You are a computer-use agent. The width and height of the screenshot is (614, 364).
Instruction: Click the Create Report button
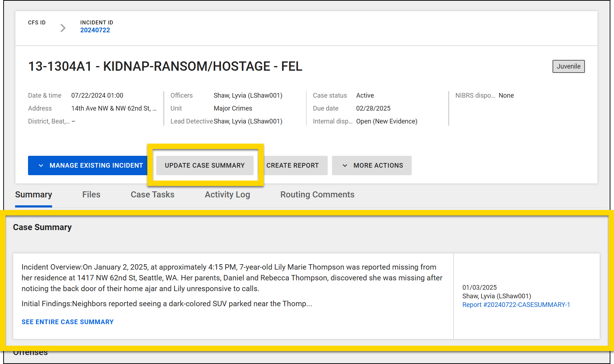pyautogui.click(x=292, y=165)
